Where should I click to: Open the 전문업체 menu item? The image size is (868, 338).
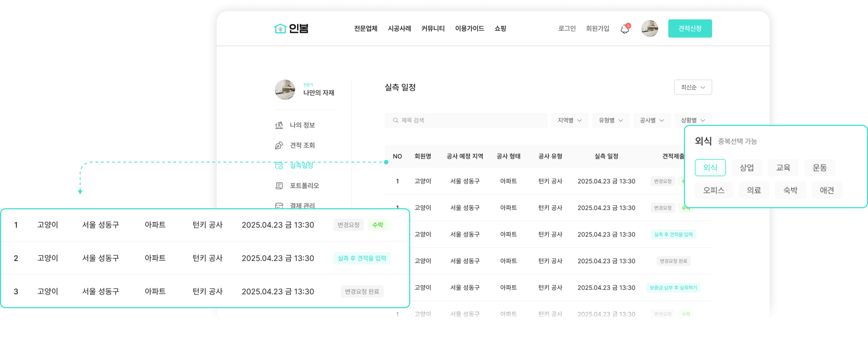pos(366,28)
